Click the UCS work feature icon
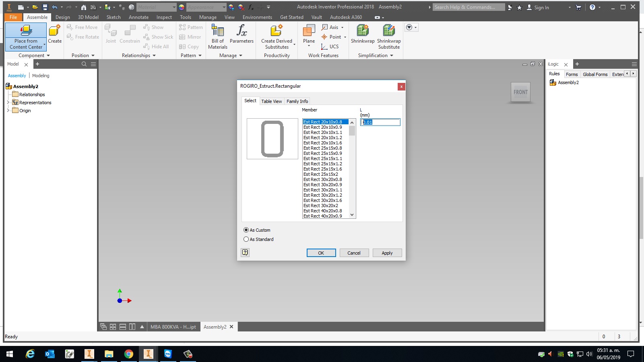644x362 pixels. pos(325,46)
